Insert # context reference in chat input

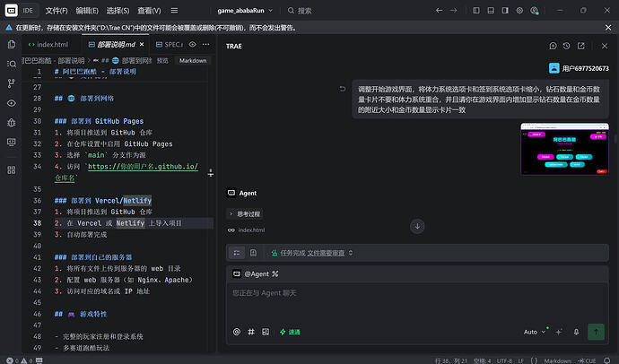click(x=251, y=332)
